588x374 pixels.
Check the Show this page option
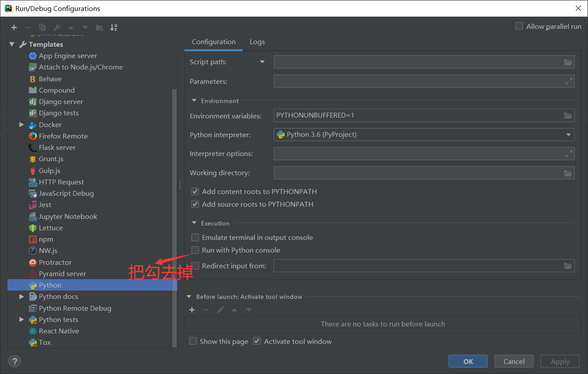pyautogui.click(x=193, y=341)
